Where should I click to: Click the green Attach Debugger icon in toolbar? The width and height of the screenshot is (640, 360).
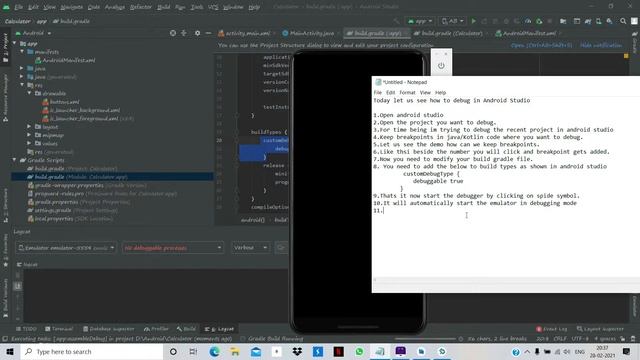point(539,21)
